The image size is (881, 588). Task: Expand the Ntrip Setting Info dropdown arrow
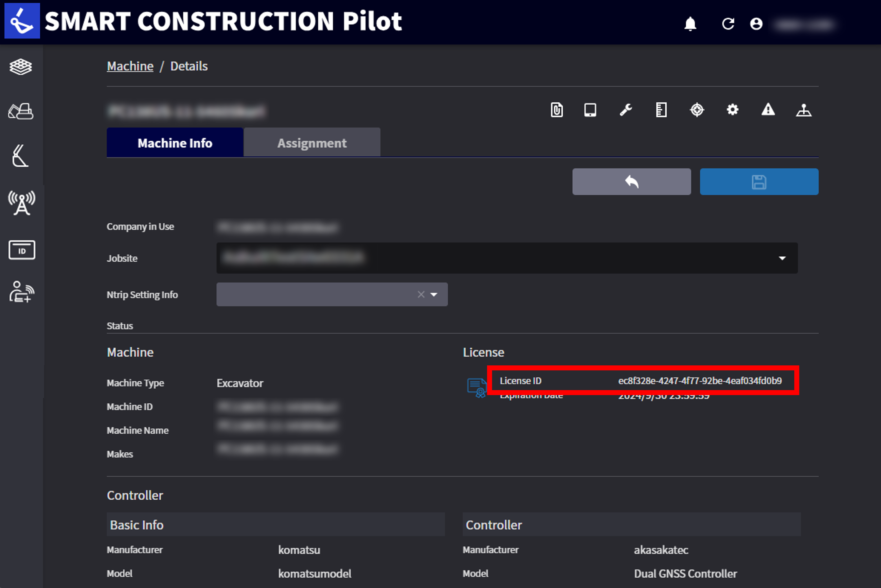(x=434, y=294)
